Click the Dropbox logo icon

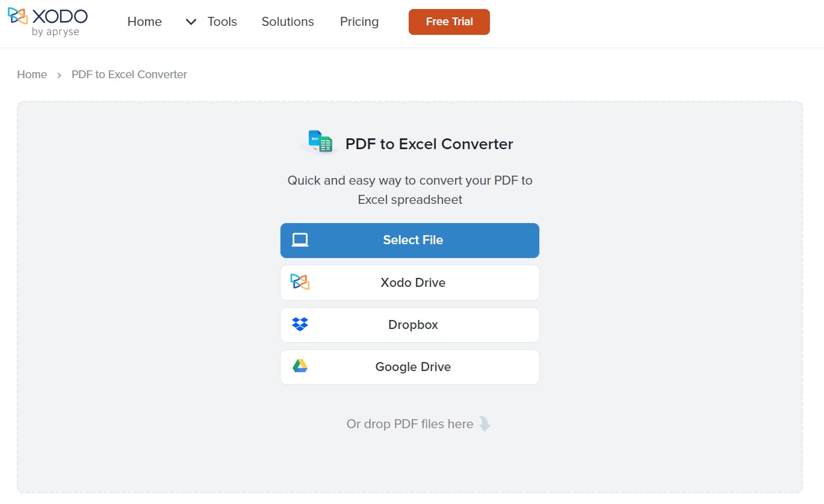pos(300,325)
